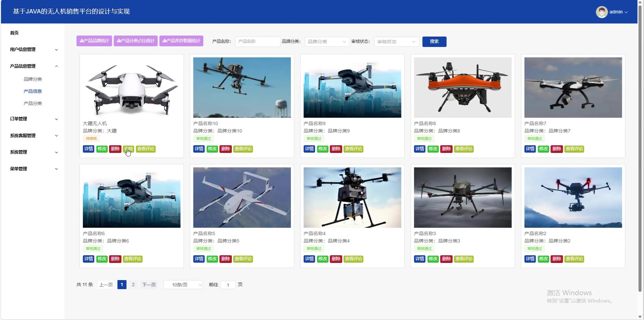Click the 搜索 search button
The image size is (644, 320).
coord(434,42)
